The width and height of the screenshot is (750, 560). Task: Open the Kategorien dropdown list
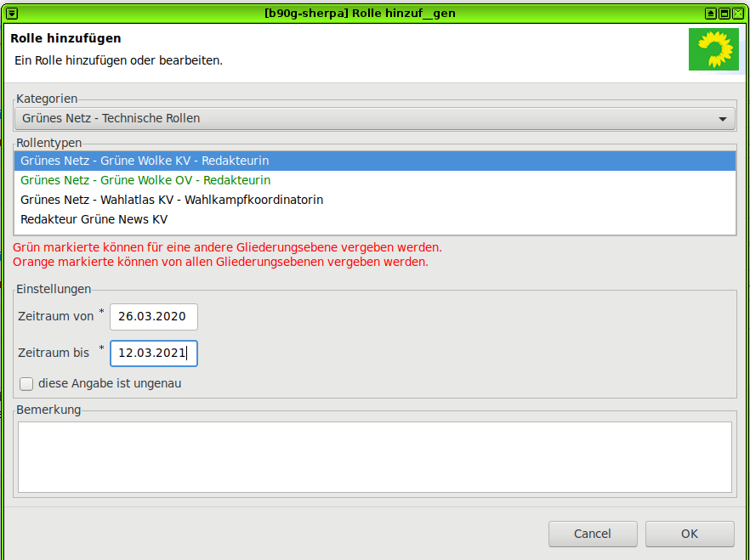(x=374, y=118)
